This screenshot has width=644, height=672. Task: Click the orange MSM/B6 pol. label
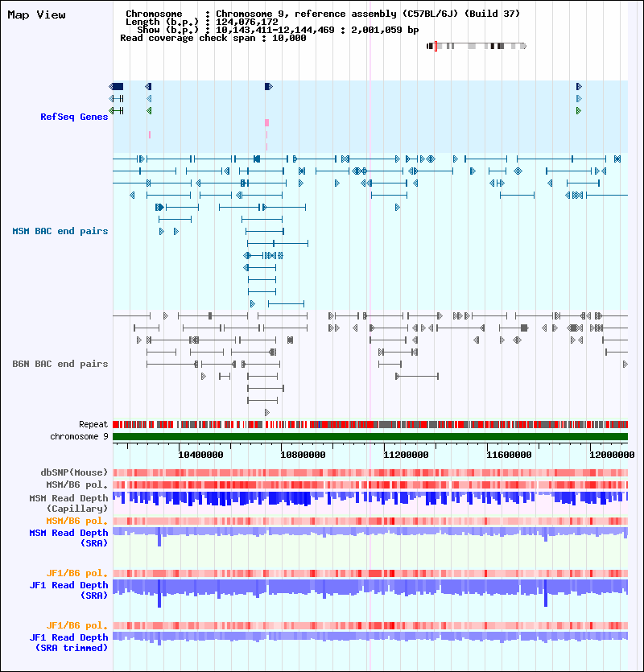[76, 521]
